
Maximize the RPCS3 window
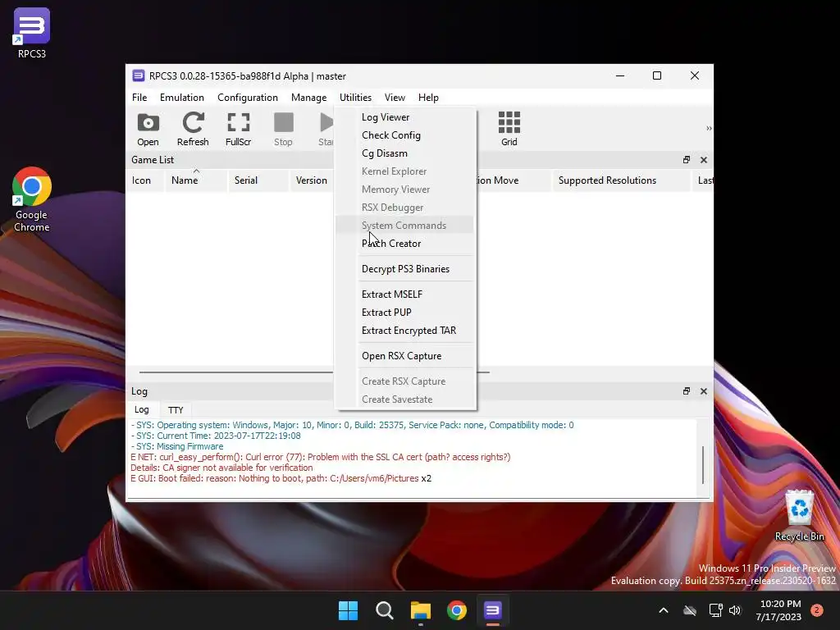(657, 76)
